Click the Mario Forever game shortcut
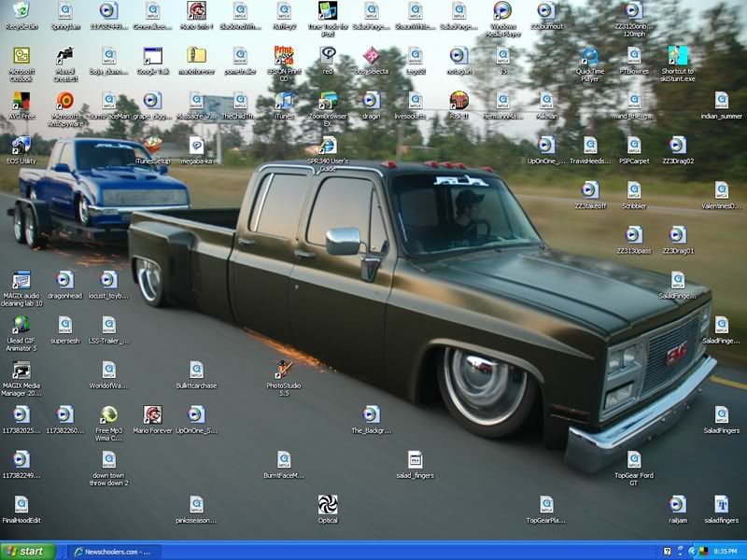This screenshot has height=560, width=747. [152, 414]
